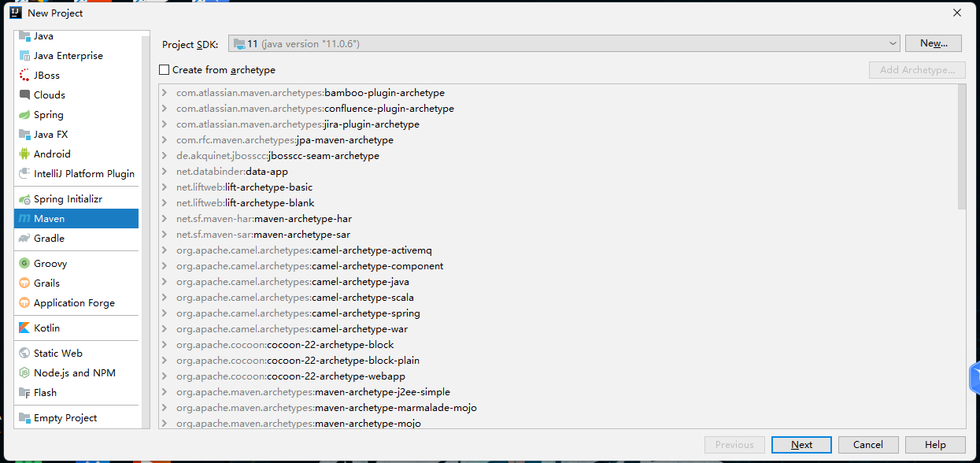Image resolution: width=980 pixels, height=463 pixels.
Task: Expand camel-archetype-activemq entry
Action: point(165,250)
